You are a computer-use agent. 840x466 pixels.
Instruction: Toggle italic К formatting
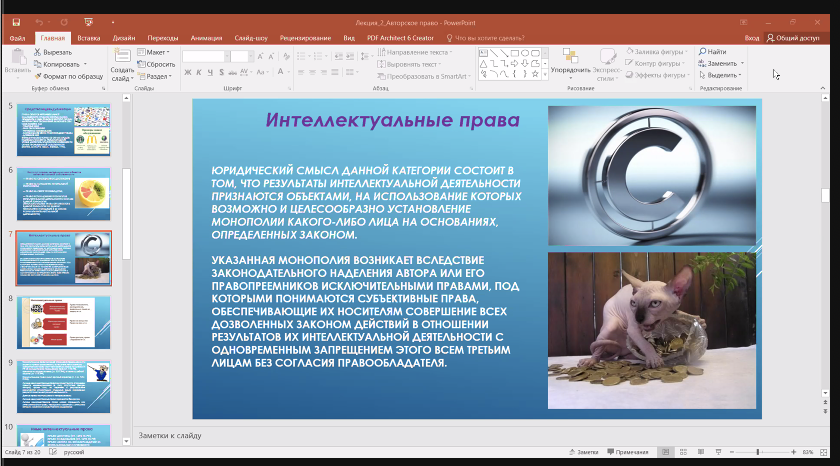click(199, 72)
